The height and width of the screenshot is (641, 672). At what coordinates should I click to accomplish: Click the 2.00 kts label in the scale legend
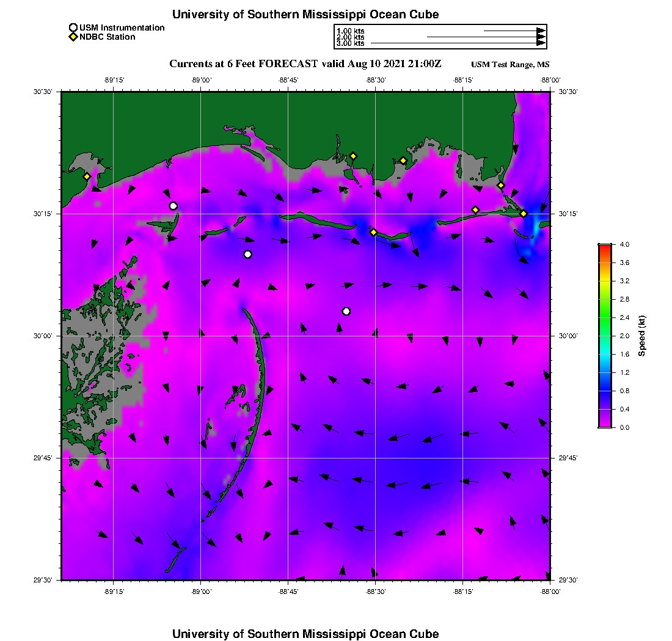click(x=351, y=37)
